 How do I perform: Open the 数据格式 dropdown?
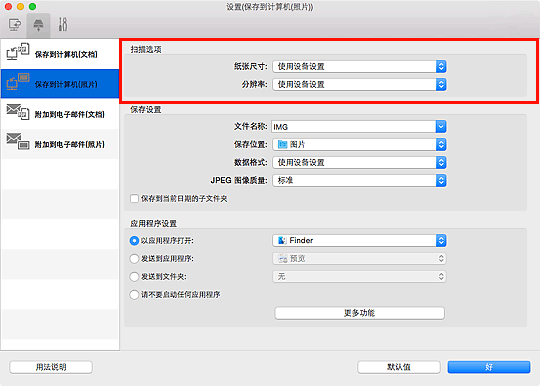click(359, 163)
